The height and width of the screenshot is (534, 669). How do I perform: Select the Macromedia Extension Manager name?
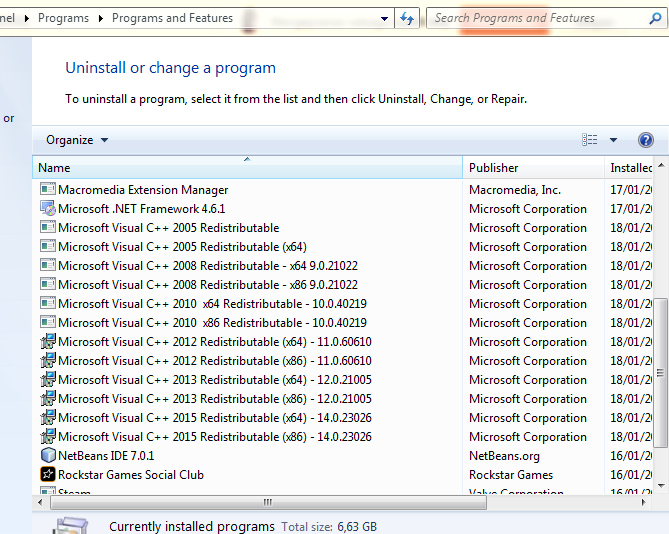[x=143, y=189]
